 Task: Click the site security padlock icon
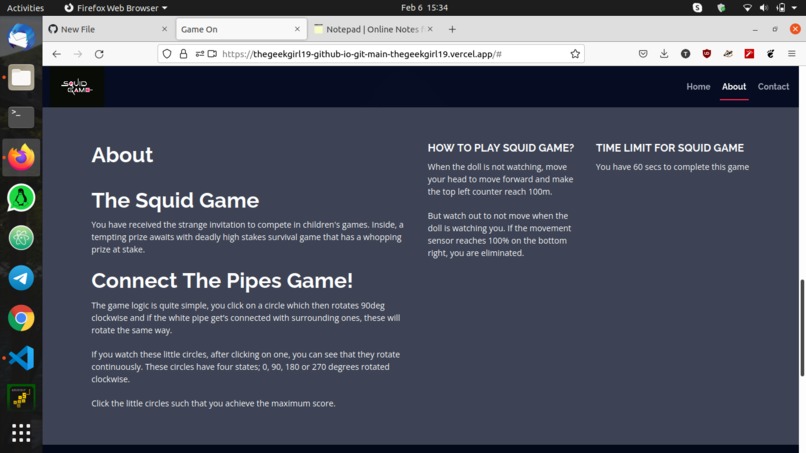point(183,53)
